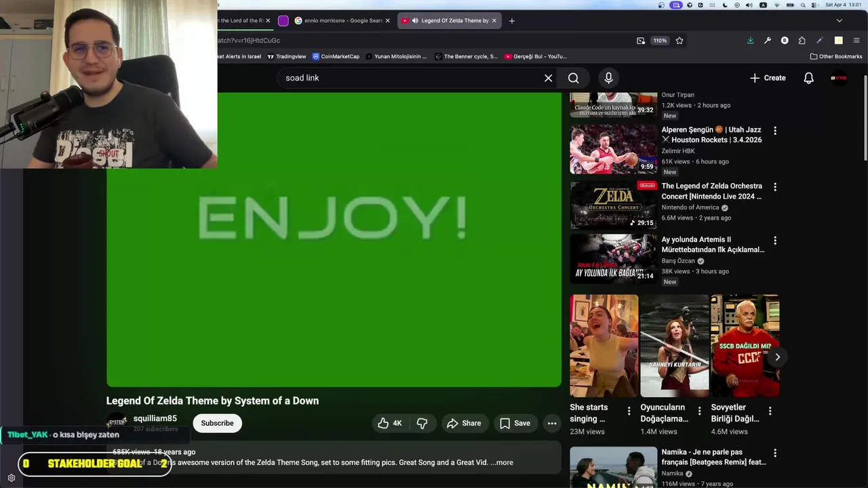Open options menu for Namika video

tap(775, 453)
